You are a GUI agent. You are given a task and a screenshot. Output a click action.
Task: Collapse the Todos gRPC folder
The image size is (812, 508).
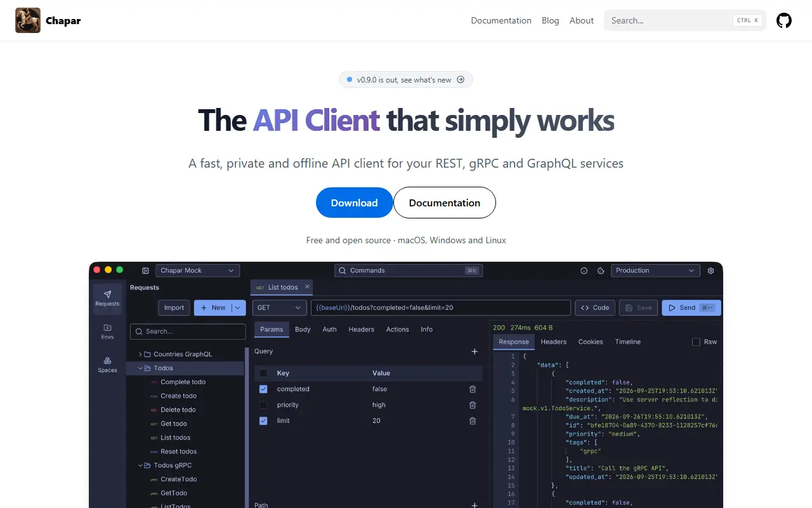[x=140, y=465]
